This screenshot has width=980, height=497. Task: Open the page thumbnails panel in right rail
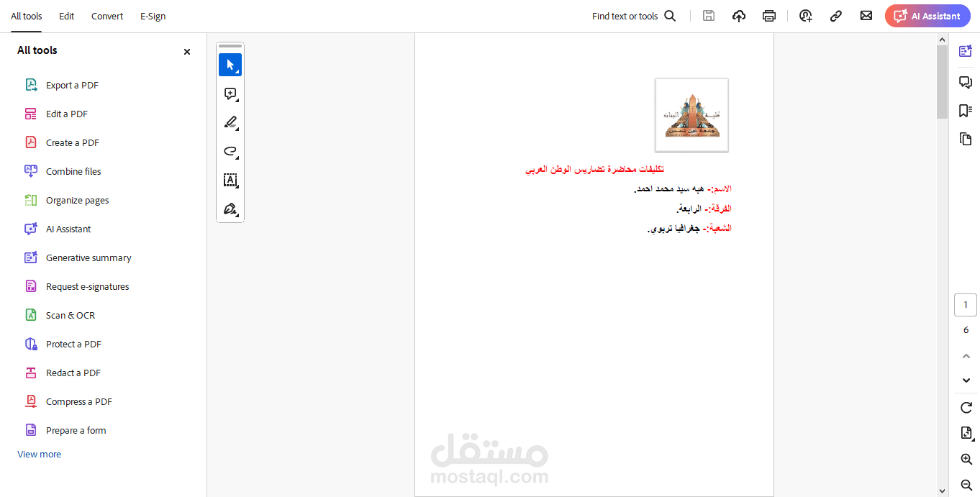pyautogui.click(x=966, y=139)
